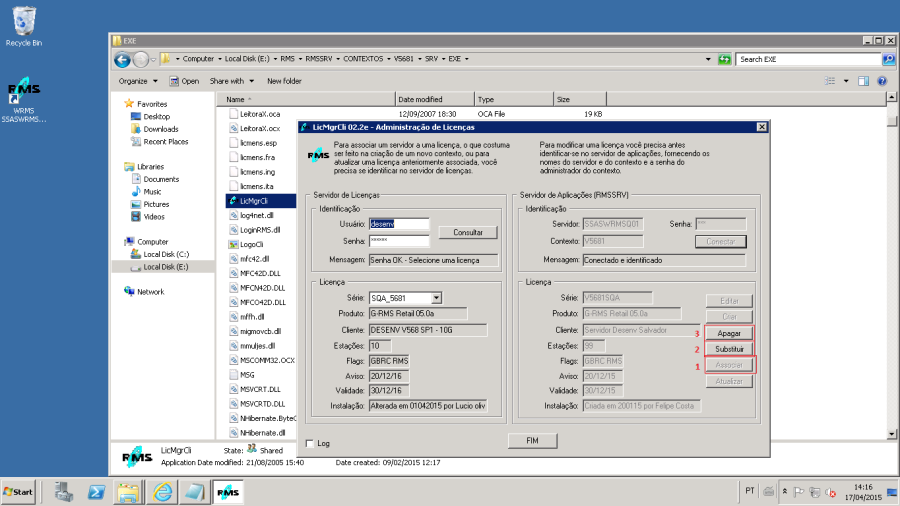Close the LicMgrCli dialog
This screenshot has width=900, height=506.
(762, 127)
